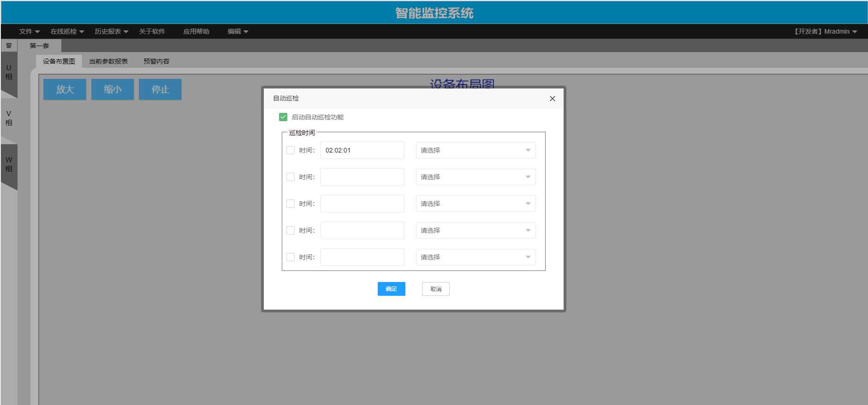Click the 放大 zoom-in button
Screen dimensions: 868x405
(x=65, y=89)
